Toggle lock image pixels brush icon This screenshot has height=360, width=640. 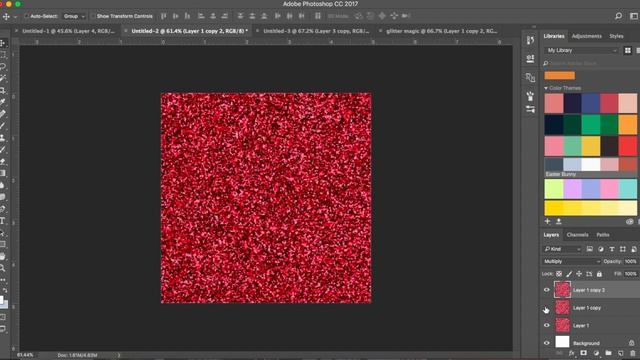(x=569, y=274)
